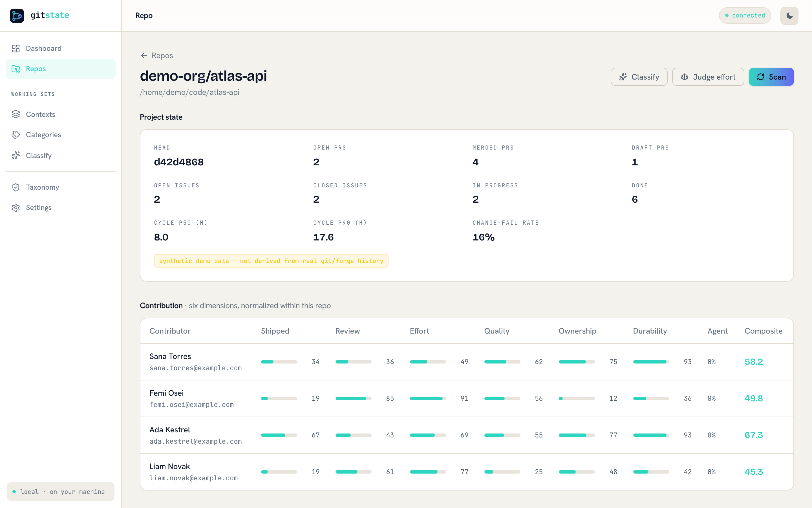Image resolution: width=812 pixels, height=508 pixels.
Task: Click the Draft PRs value 1
Action: click(x=635, y=162)
